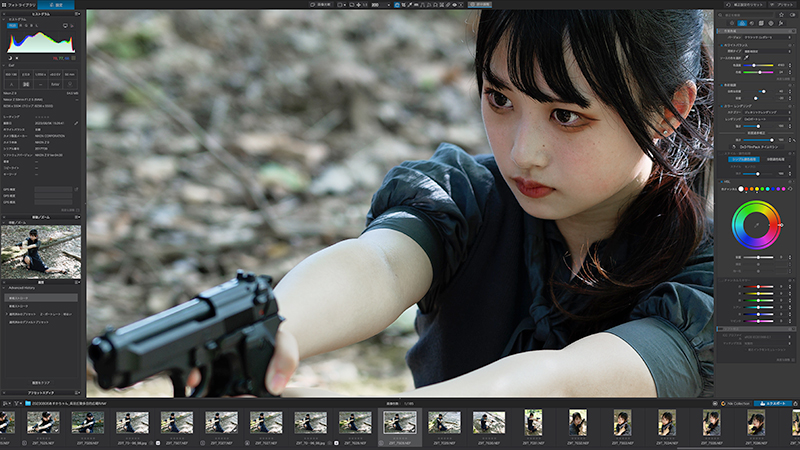800x450 pixels.
Task: Toggle the vibrancy section on or off
Action: tap(721, 85)
